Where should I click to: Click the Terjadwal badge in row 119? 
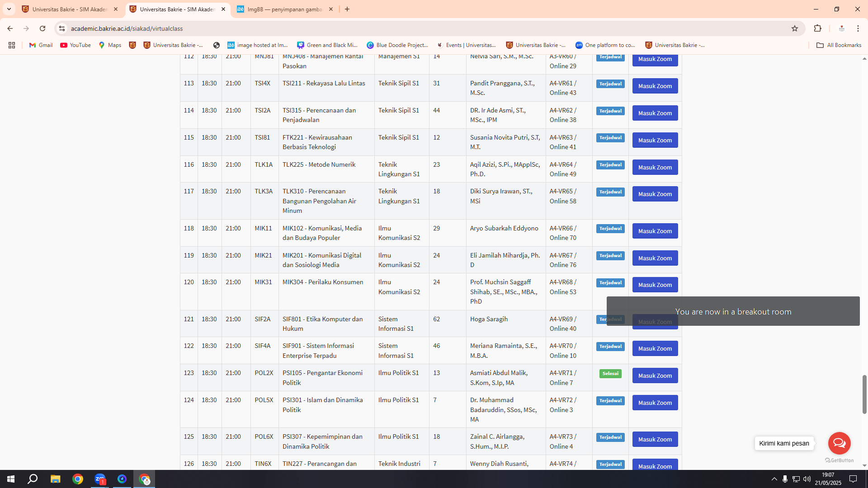pyautogui.click(x=610, y=256)
